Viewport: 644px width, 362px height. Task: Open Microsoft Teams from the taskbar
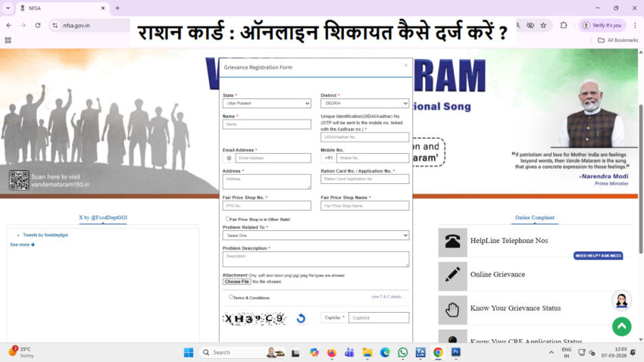[349, 352]
